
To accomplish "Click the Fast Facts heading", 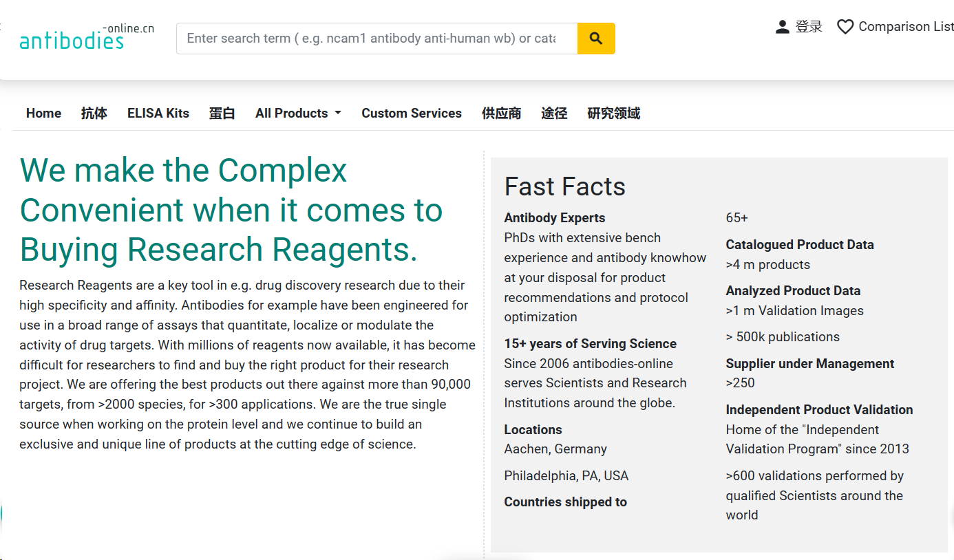I will coord(564,186).
